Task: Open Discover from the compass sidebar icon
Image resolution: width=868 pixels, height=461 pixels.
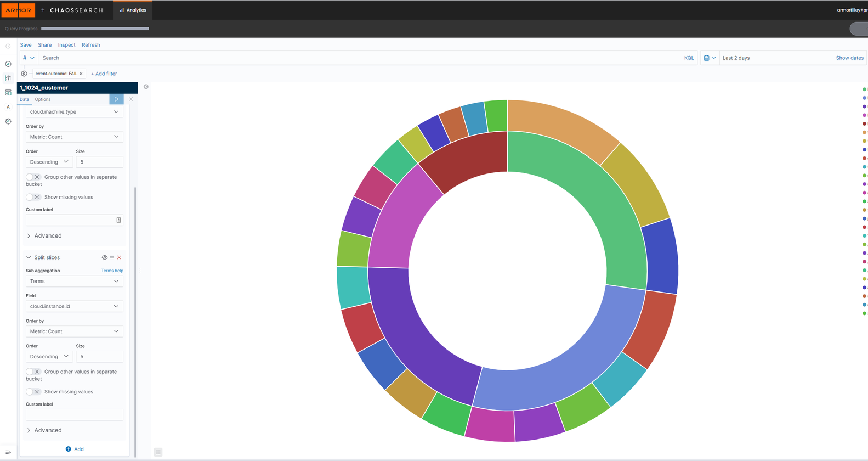Action: (8, 64)
